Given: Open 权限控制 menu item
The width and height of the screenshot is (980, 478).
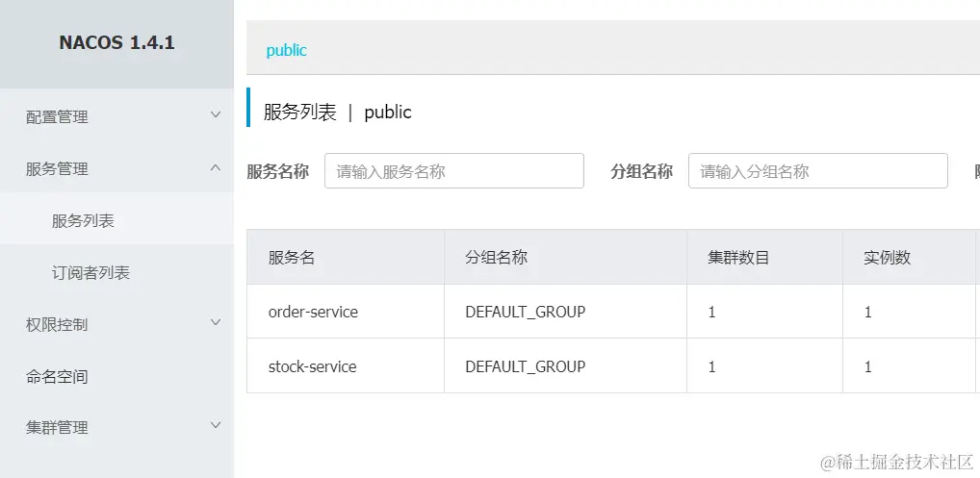Looking at the screenshot, I should coord(57,324).
